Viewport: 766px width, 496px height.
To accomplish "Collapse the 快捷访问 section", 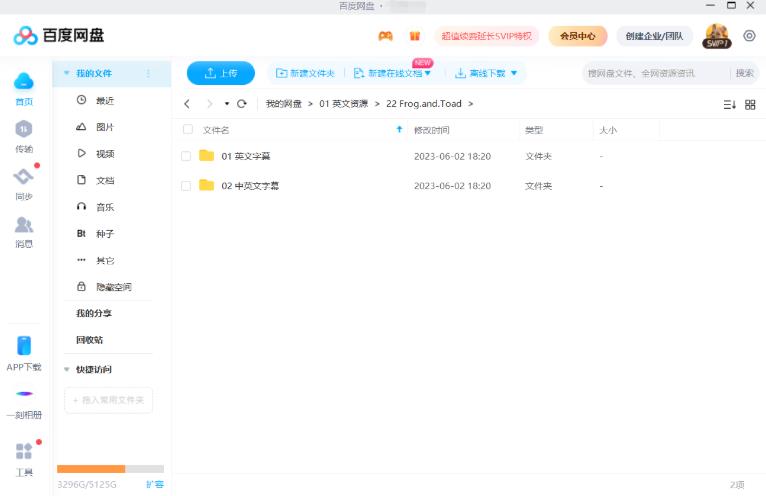I will coord(66,369).
